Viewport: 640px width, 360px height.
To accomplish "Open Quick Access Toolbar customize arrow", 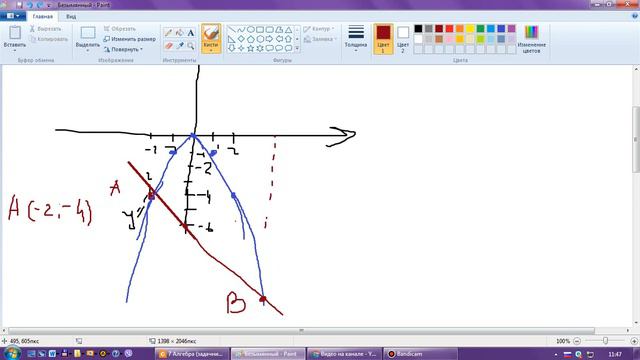I will 49,5.
